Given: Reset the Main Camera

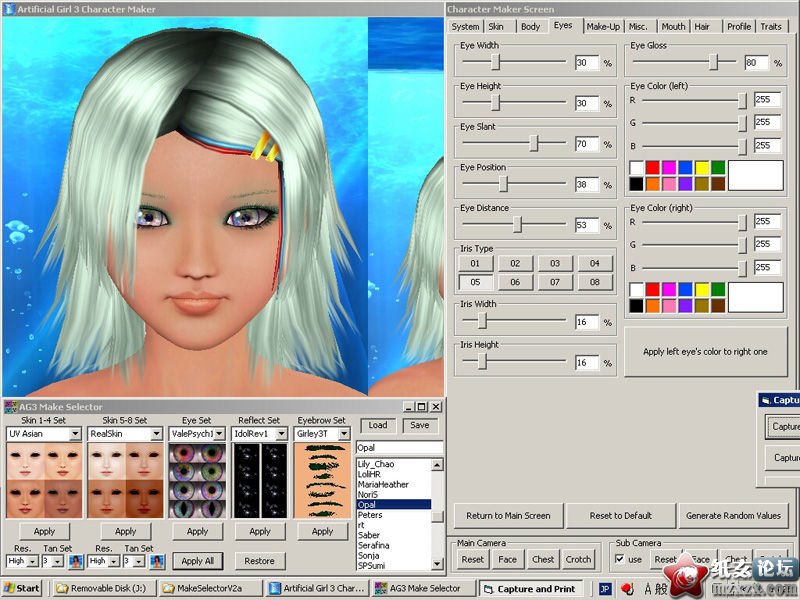Looking at the screenshot, I should pyautogui.click(x=472, y=560).
